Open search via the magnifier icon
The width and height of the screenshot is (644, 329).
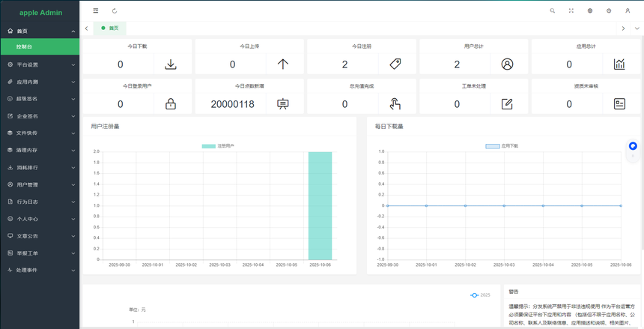pos(553,11)
